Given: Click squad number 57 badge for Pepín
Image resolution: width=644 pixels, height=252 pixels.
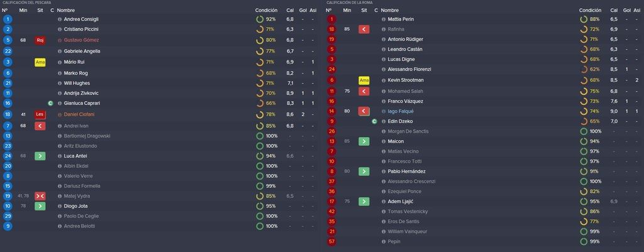Looking at the screenshot, I should click(x=331, y=242).
